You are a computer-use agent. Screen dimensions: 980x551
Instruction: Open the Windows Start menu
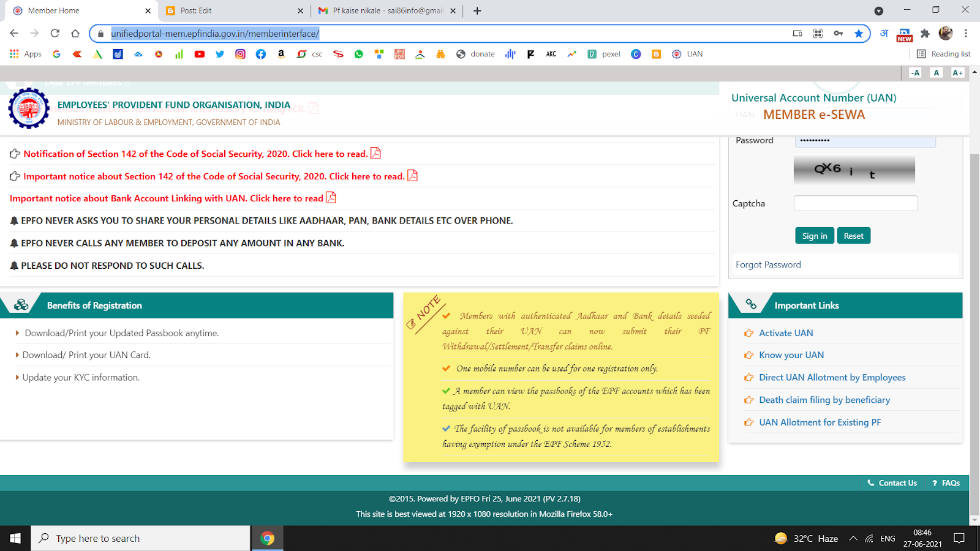[x=15, y=538]
